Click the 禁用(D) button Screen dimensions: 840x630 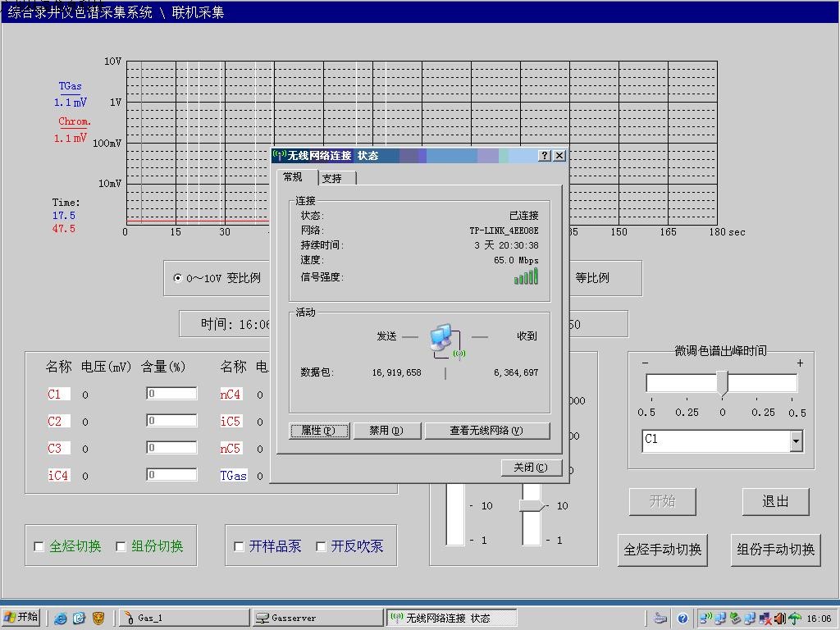[x=386, y=431]
